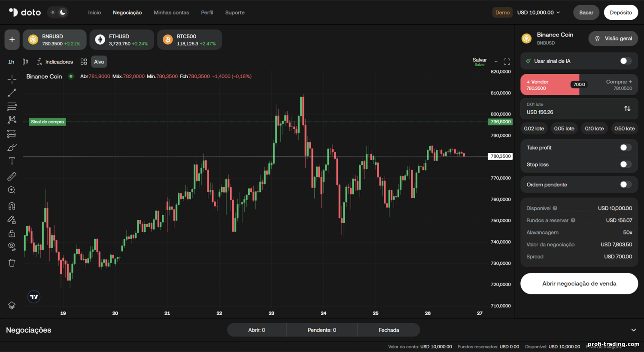This screenshot has width=644, height=352.
Task: Toggle Ordem pendente on
Action: click(x=626, y=185)
